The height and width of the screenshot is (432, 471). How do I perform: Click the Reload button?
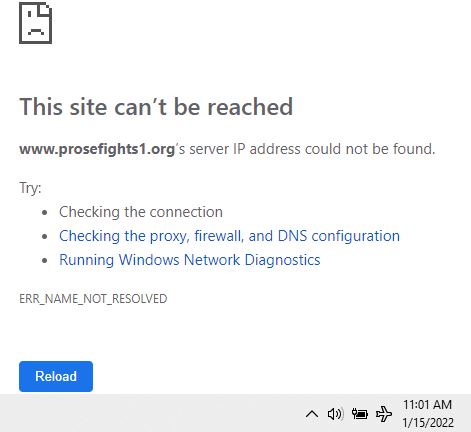tap(56, 376)
